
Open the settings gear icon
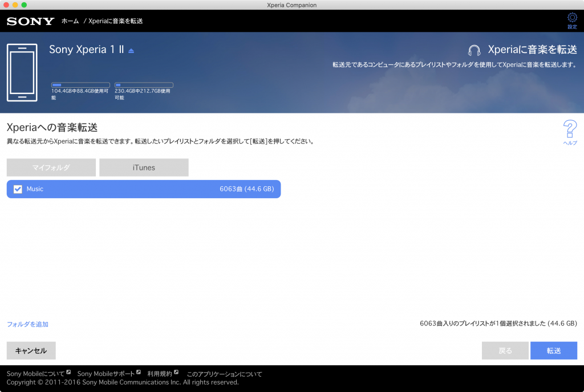pos(572,18)
